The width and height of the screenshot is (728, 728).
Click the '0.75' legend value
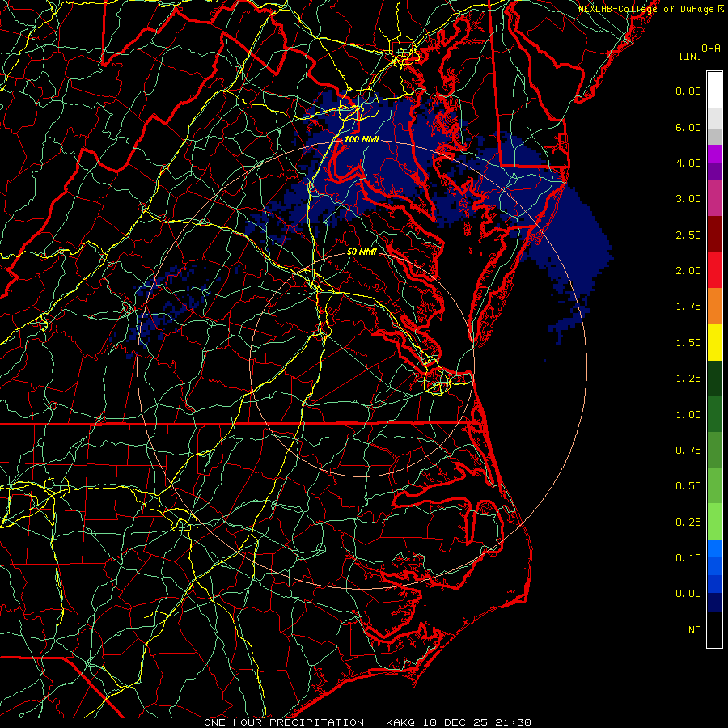[688, 451]
